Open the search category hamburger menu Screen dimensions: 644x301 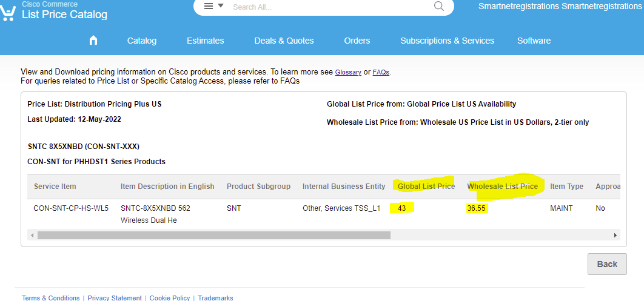click(209, 6)
